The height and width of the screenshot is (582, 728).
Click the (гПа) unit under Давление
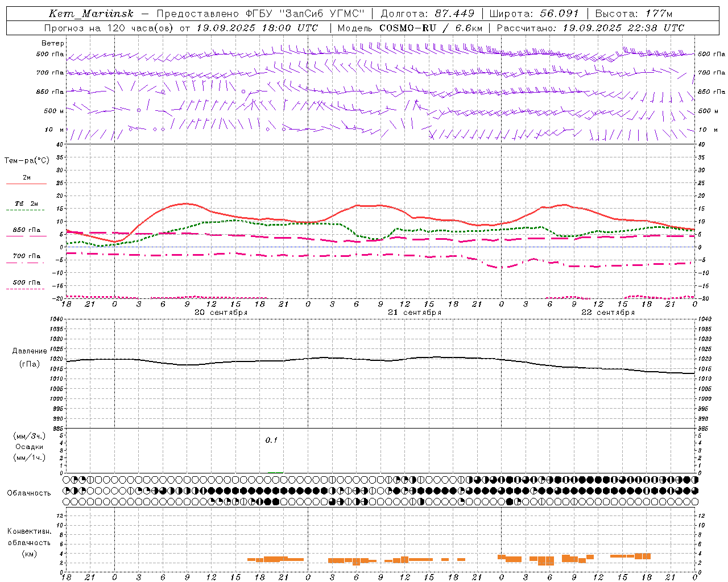point(30,364)
